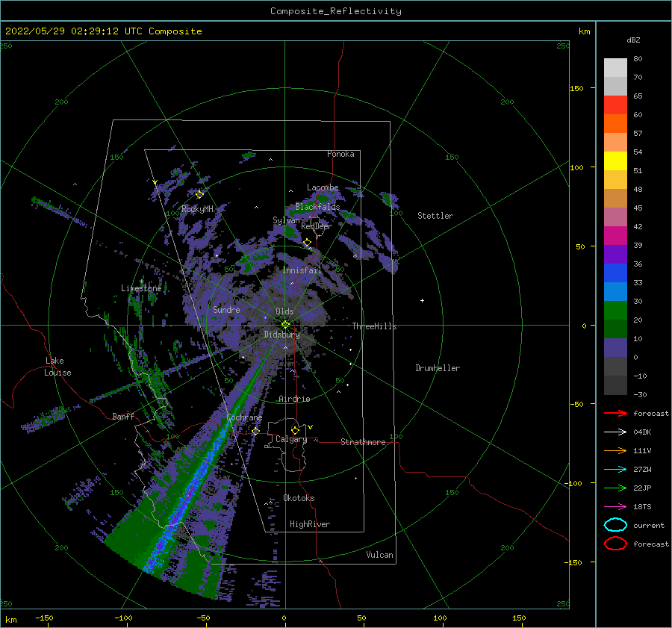Click the magenta 18TS arrow icon
This screenshot has width=672, height=628.
pyautogui.click(x=615, y=507)
